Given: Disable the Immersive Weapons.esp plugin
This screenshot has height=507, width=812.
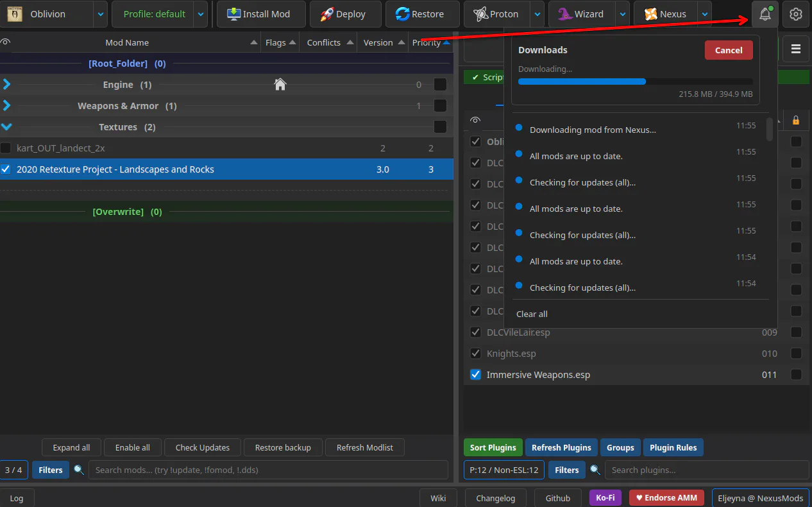Looking at the screenshot, I should [475, 375].
